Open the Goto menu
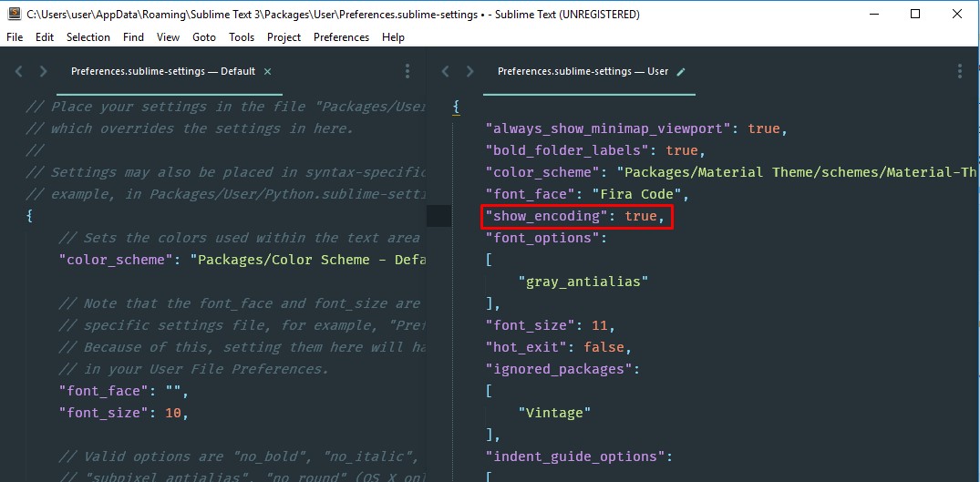 click(204, 37)
